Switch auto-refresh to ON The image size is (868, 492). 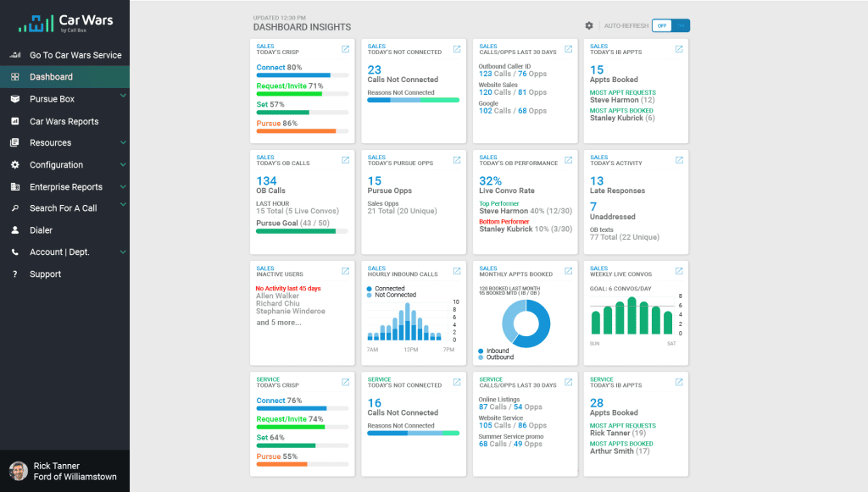tap(681, 25)
